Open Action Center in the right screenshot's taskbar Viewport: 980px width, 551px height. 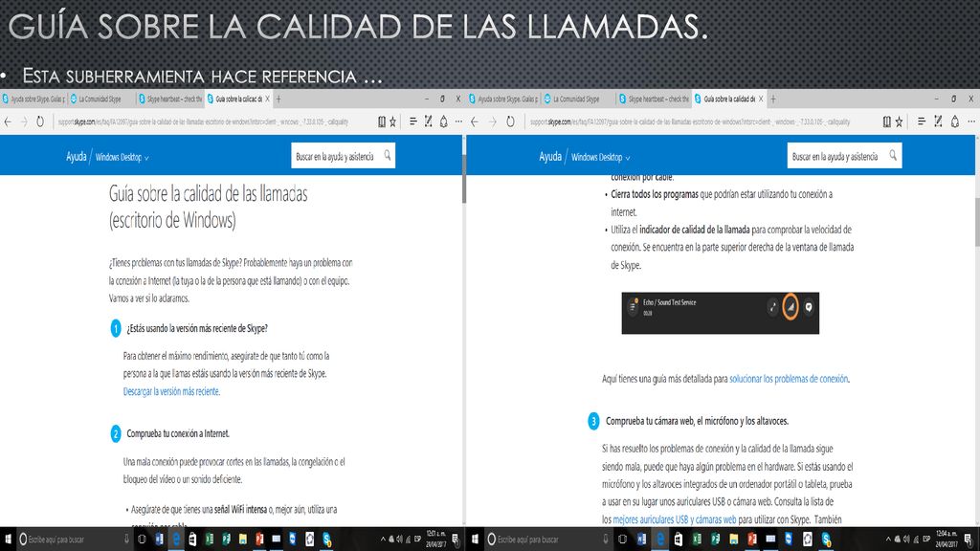tap(969, 539)
